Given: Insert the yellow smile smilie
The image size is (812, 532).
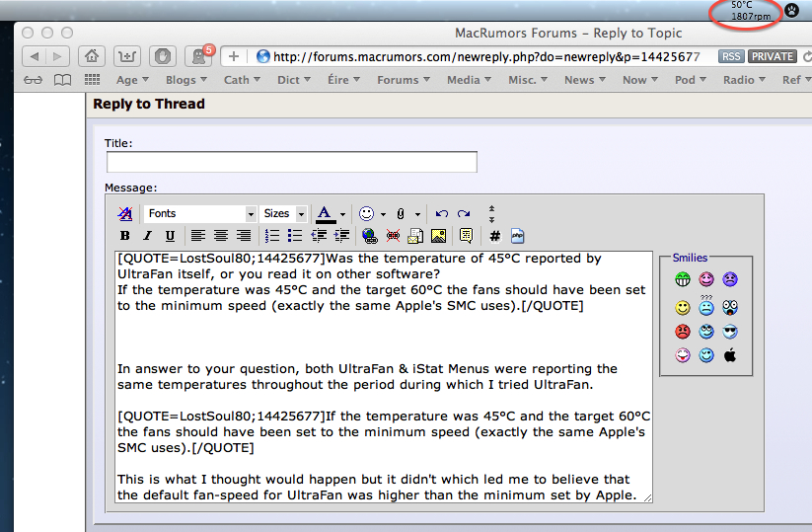Looking at the screenshot, I should [683, 308].
